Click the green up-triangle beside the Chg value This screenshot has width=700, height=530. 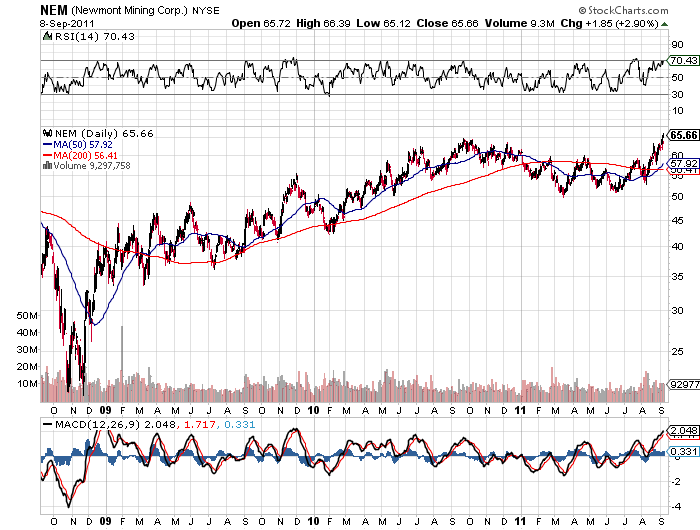click(665, 24)
